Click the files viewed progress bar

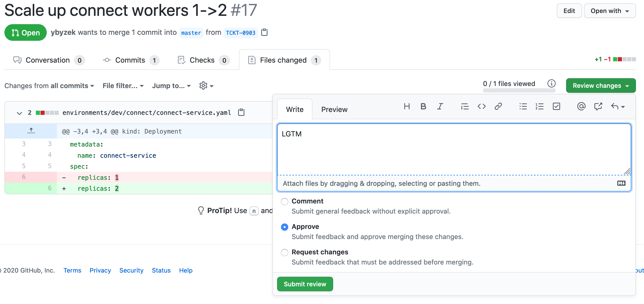[x=519, y=90]
